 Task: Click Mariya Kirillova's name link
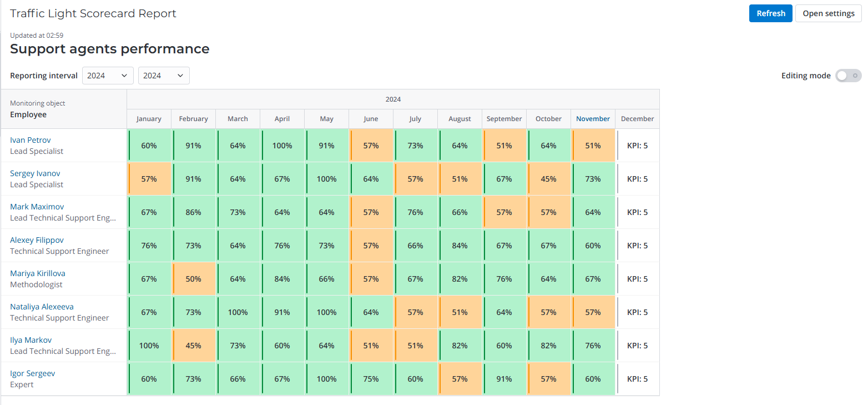[38, 273]
